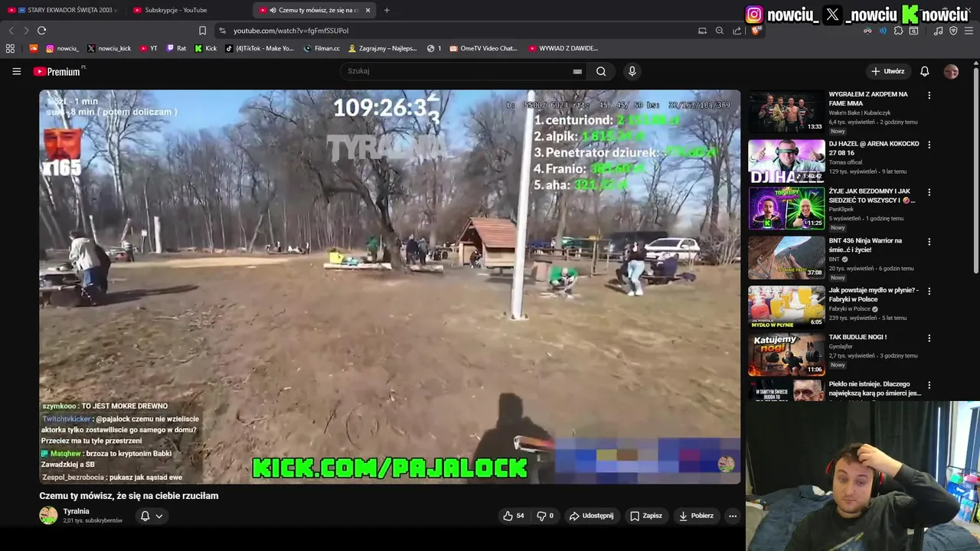Open the YouTube hamburger guide menu

click(16, 71)
